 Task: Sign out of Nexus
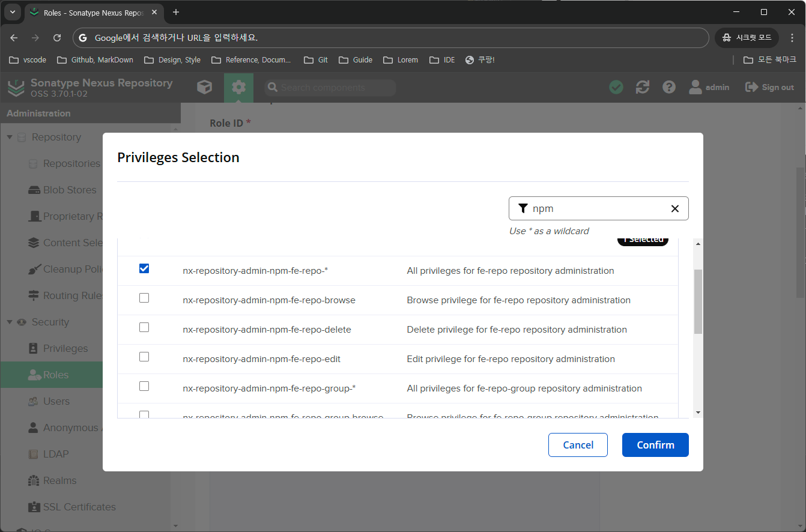(x=769, y=87)
